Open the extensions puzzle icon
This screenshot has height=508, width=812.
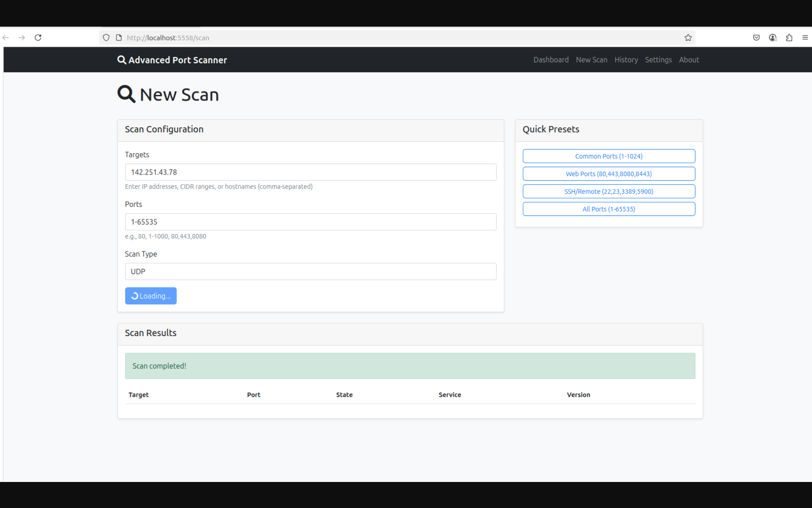(789, 38)
